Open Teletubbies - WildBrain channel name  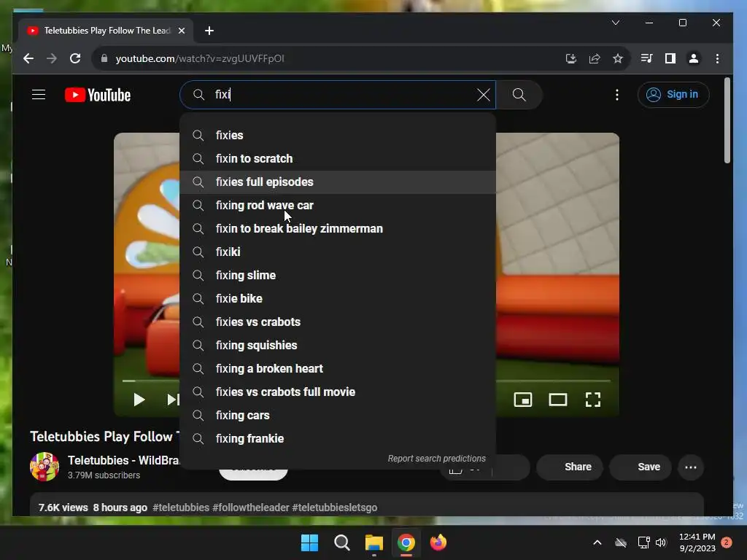123,461
